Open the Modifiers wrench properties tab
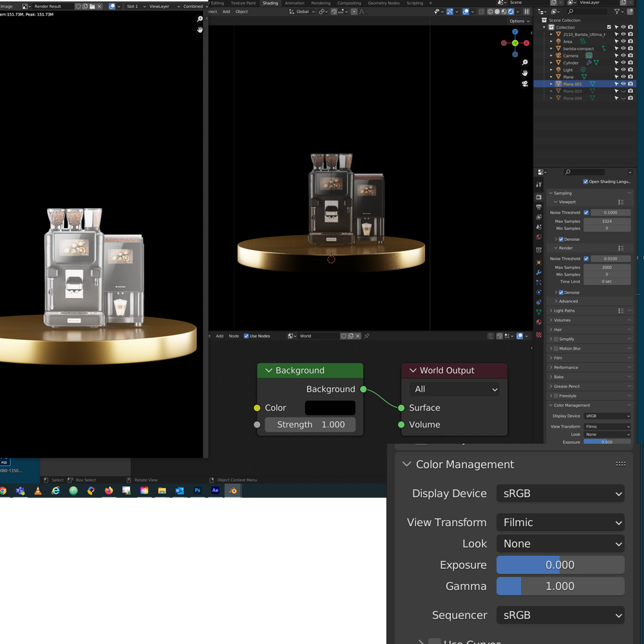This screenshot has width=644, height=644. pyautogui.click(x=539, y=272)
